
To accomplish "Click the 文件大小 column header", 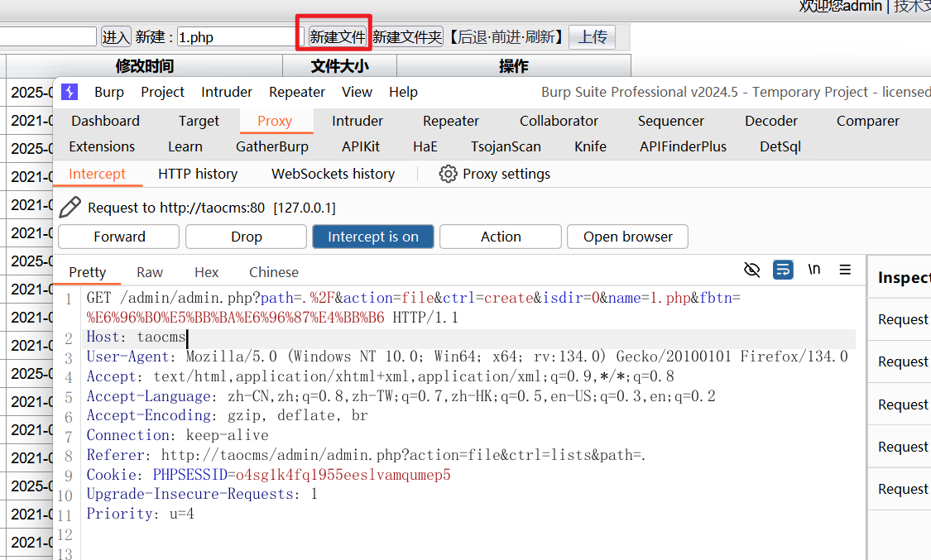I will pyautogui.click(x=339, y=66).
